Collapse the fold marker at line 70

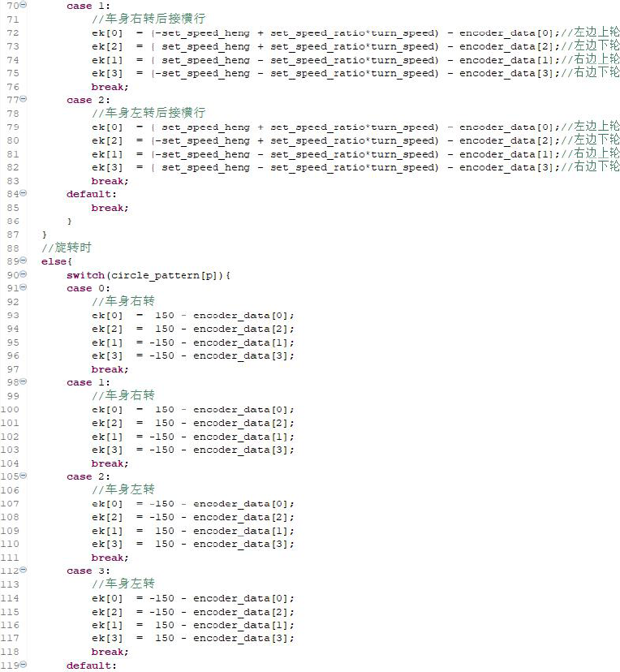click(24, 5)
